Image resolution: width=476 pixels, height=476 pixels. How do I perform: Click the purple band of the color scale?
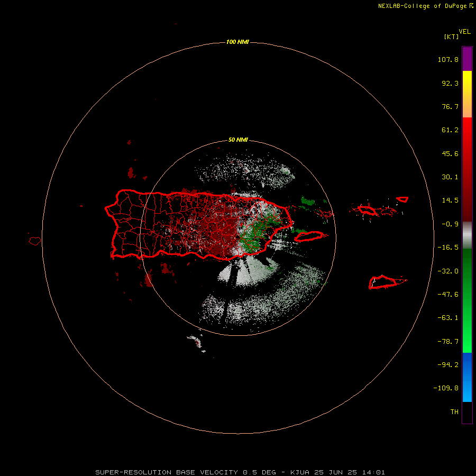[467, 59]
